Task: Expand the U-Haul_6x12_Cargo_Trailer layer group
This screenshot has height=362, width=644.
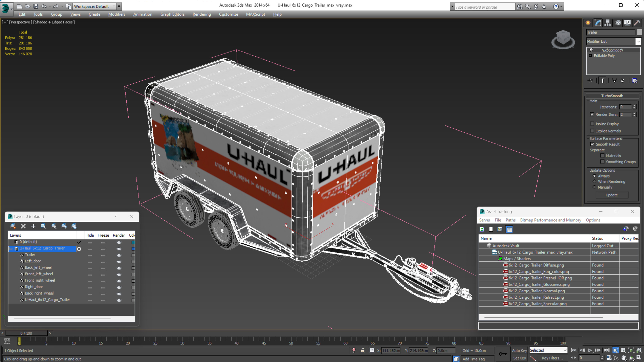Action: tap(11, 248)
